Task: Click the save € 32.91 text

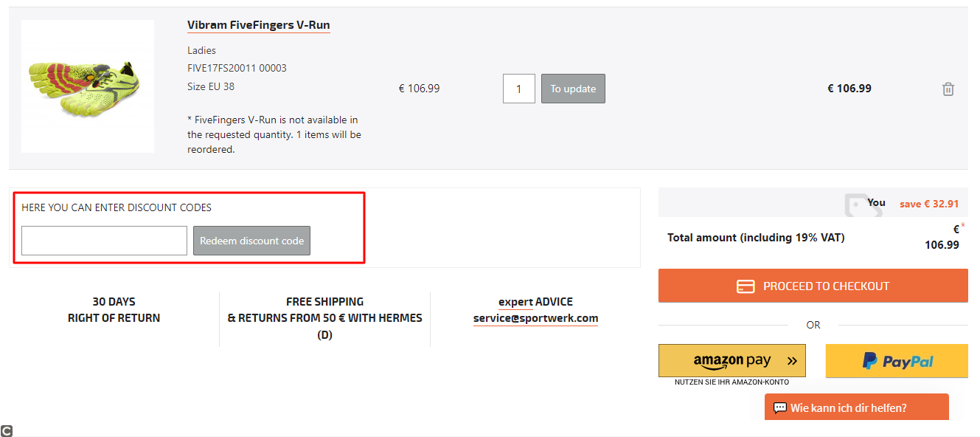Action: click(929, 204)
